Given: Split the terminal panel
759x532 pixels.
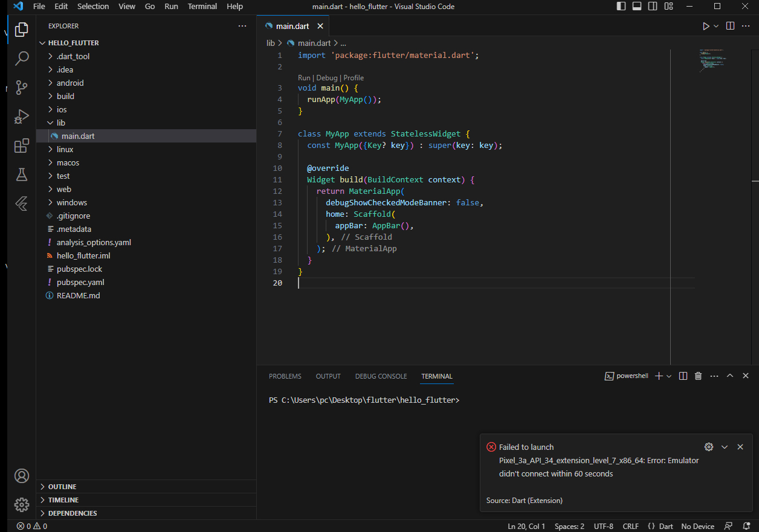Looking at the screenshot, I should coord(683,376).
